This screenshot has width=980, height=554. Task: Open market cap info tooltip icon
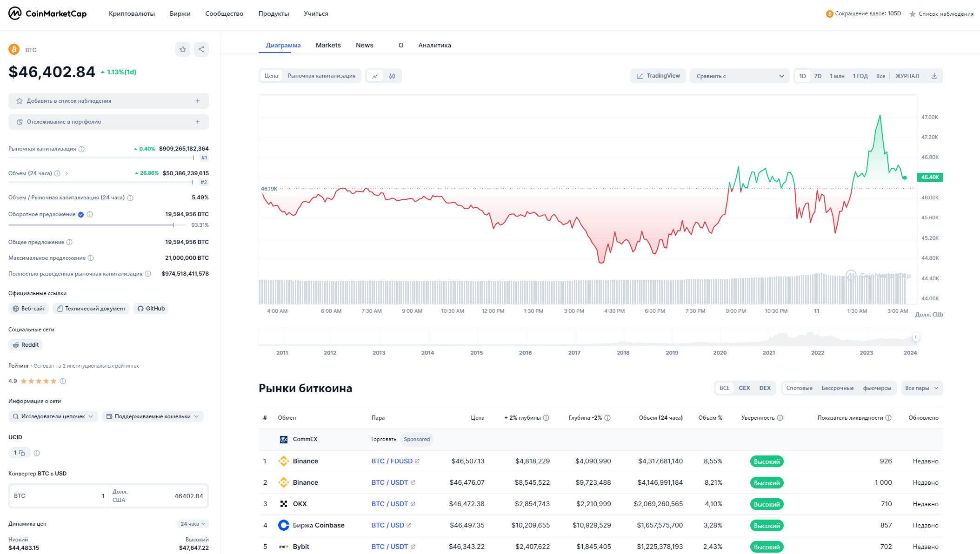[x=81, y=149]
